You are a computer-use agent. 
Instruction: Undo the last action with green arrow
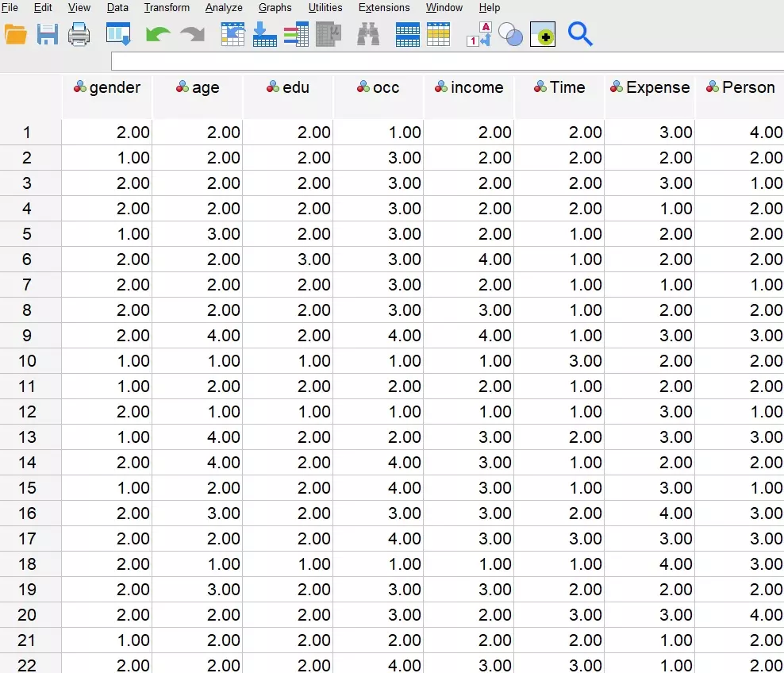coord(157,34)
